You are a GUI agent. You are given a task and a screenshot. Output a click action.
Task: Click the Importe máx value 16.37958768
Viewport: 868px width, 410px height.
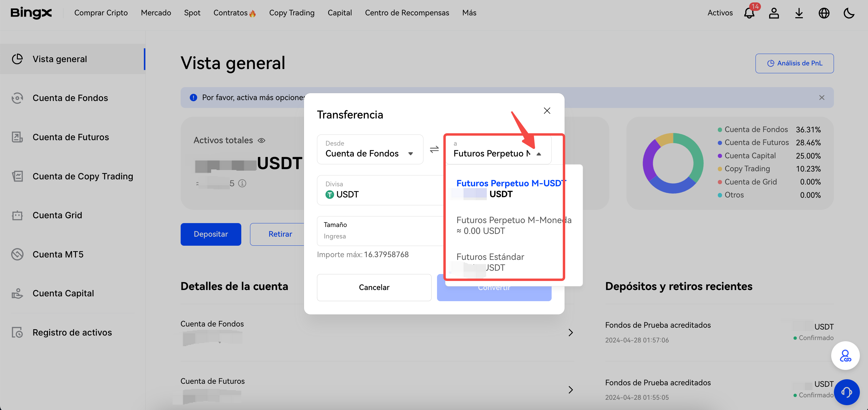(386, 255)
